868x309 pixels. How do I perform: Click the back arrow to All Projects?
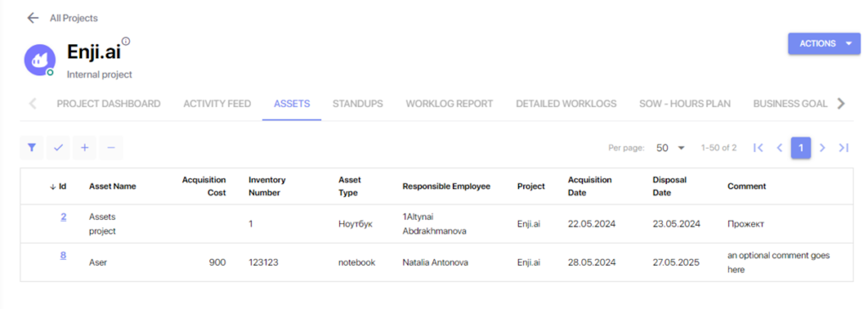pos(33,18)
